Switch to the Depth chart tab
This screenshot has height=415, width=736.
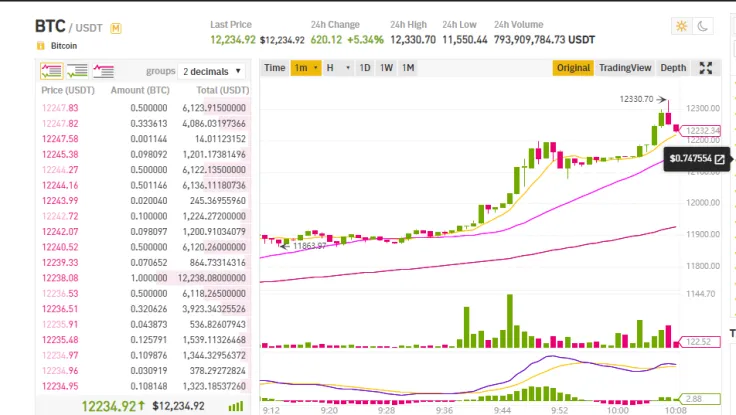674,68
